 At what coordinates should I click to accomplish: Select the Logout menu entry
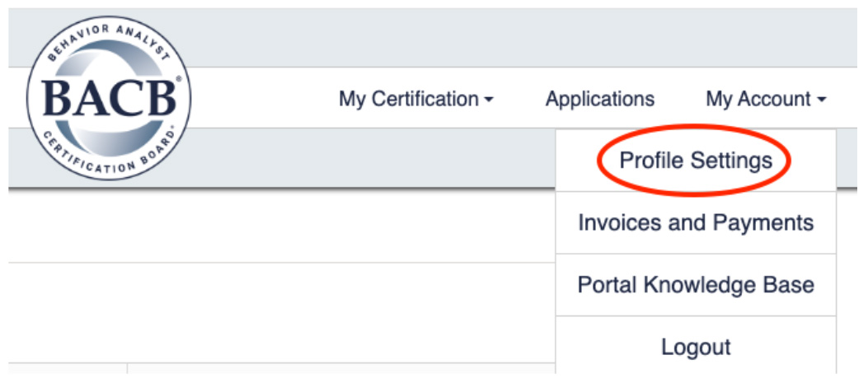click(x=696, y=347)
